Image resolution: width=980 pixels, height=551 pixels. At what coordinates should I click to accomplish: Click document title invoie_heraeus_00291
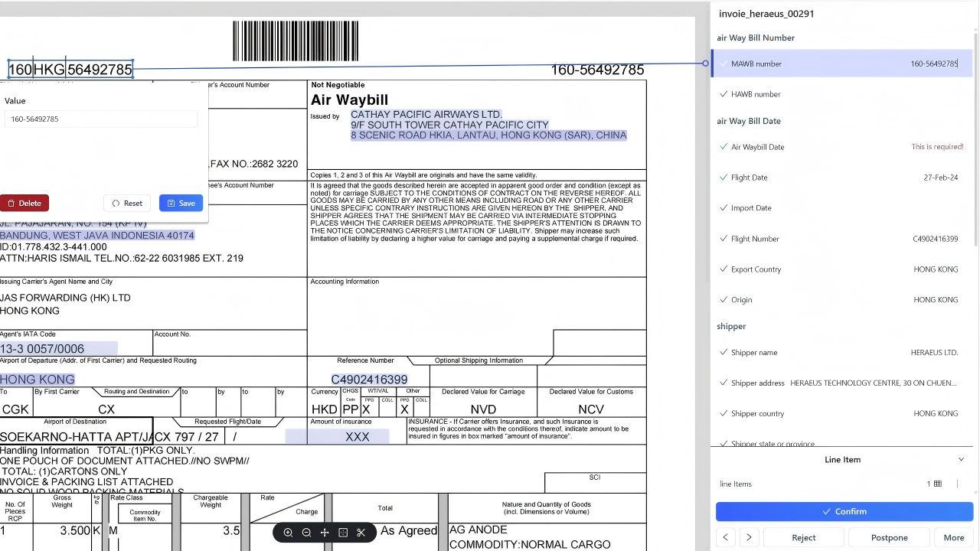click(766, 14)
